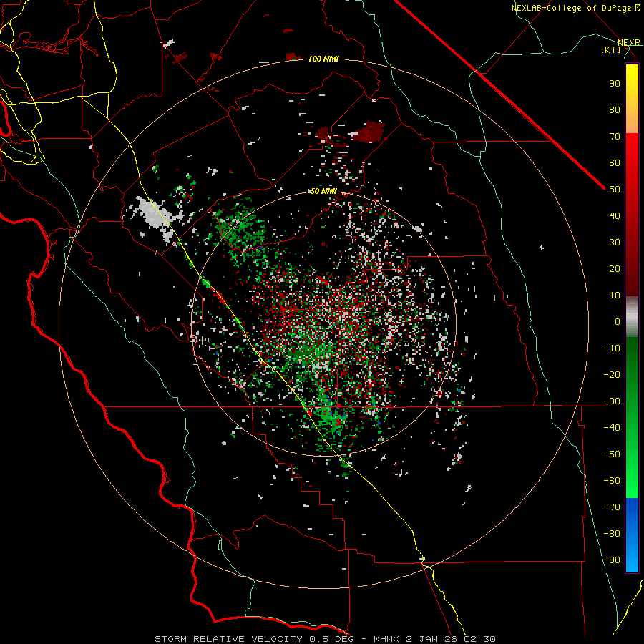Select the 100 NMI range ring label
The width and height of the screenshot is (644, 644).
pyautogui.click(x=323, y=59)
